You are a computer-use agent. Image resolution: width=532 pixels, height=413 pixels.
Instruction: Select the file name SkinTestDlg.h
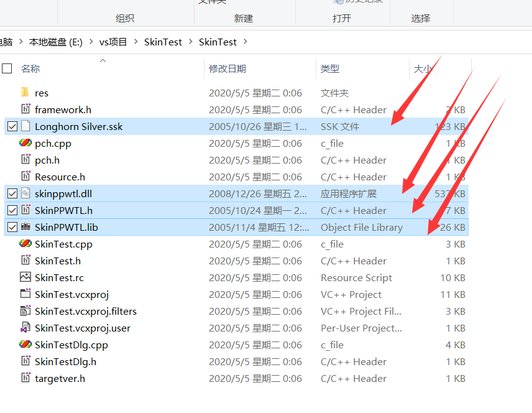pos(65,362)
